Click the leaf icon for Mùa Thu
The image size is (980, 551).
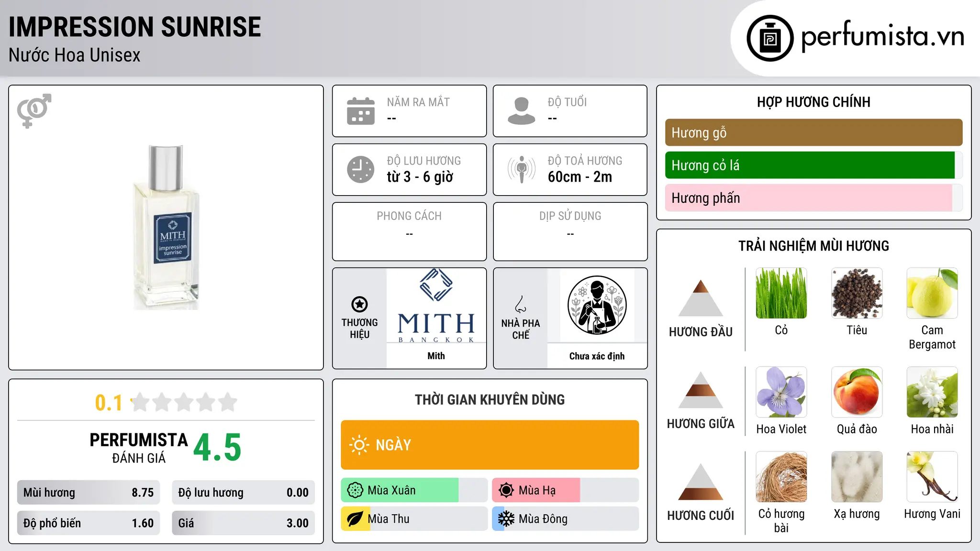tap(355, 519)
